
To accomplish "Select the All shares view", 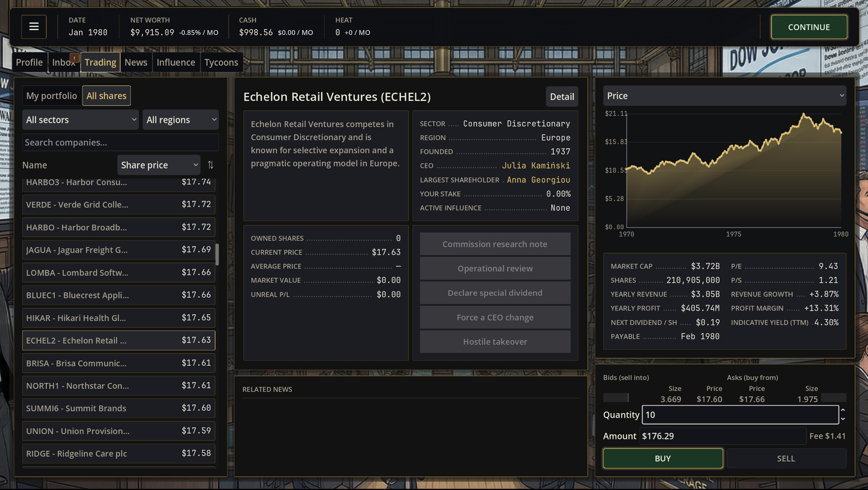I will (107, 96).
